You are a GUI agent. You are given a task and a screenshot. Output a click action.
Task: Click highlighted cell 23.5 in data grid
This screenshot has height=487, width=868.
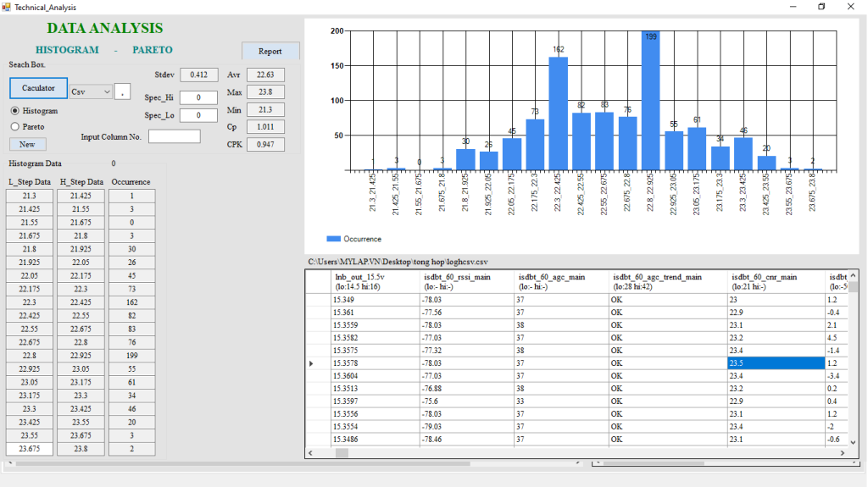776,363
